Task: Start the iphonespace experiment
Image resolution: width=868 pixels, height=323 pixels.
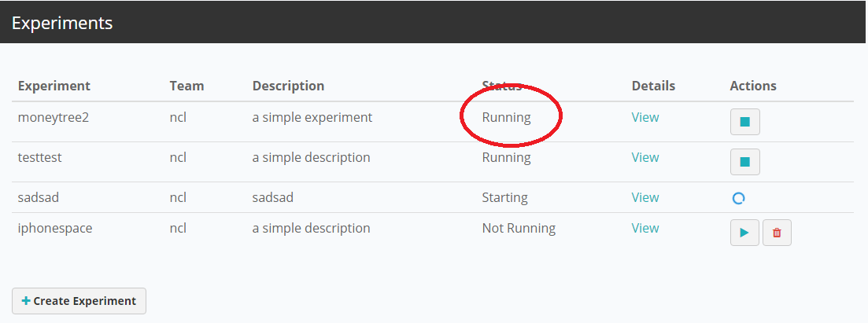Action: click(744, 233)
